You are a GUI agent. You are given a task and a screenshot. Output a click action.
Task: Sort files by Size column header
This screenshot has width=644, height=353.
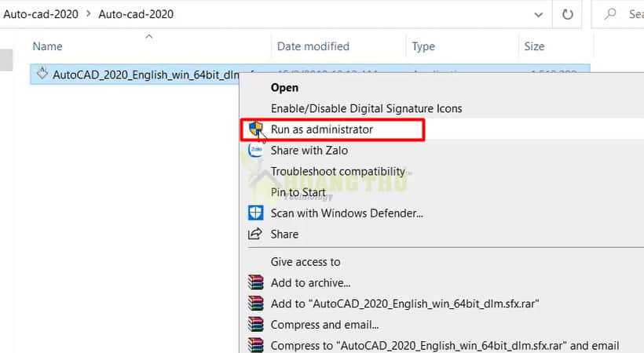pos(534,46)
